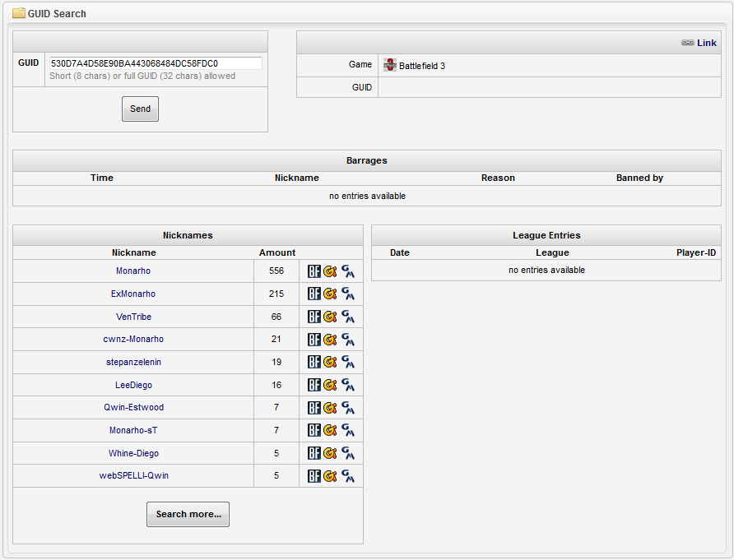Open the Whine-Diego nickname link
734x560 pixels.
pos(133,453)
